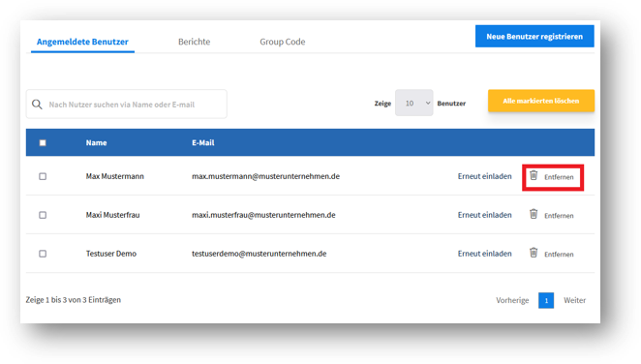The width and height of the screenshot is (641, 364).
Task: Check the box for Maxi Musterfrau
Action: [43, 215]
